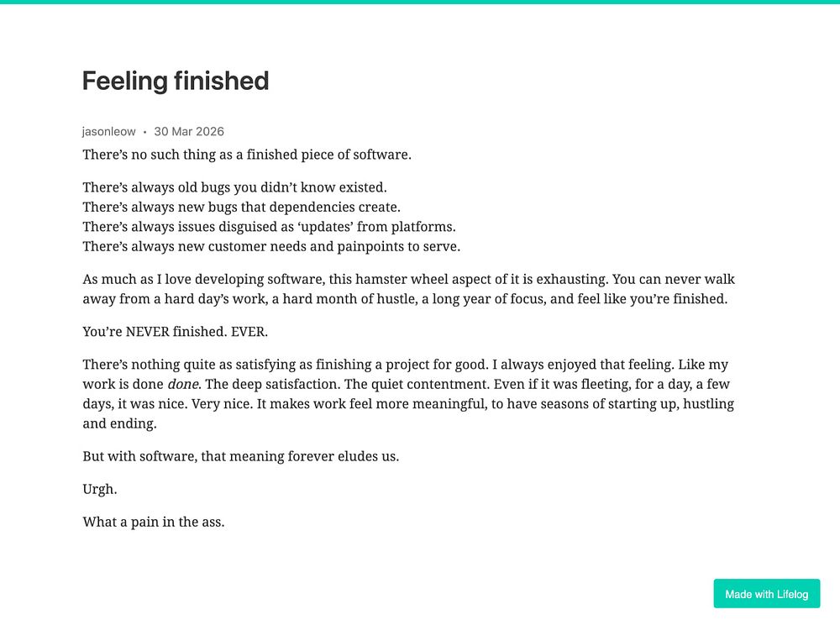Click the line about new customer needs and painpoints
840x625 pixels.
pos(271,247)
